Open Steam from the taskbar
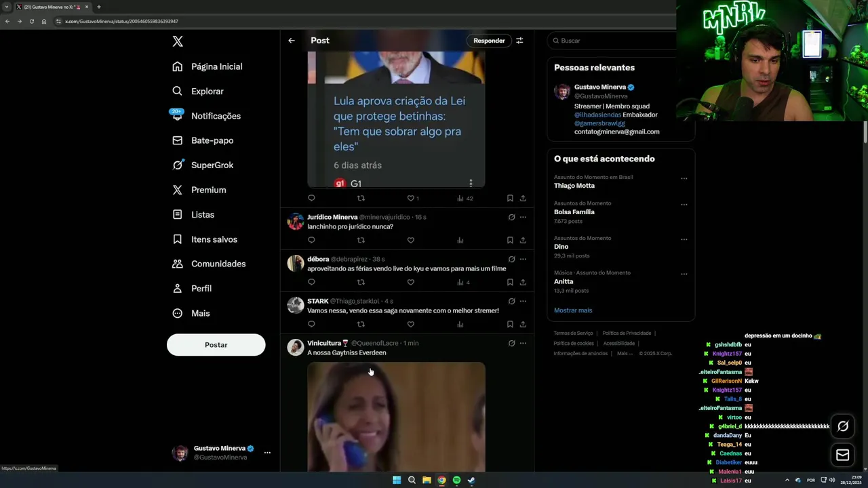868x488 pixels. point(471,480)
